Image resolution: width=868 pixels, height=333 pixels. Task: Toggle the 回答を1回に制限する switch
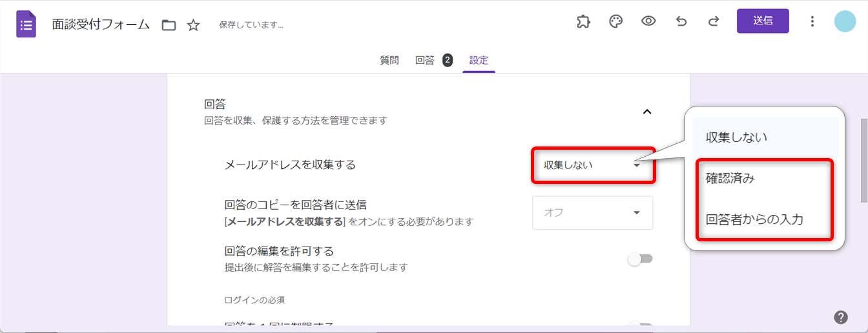point(640,326)
